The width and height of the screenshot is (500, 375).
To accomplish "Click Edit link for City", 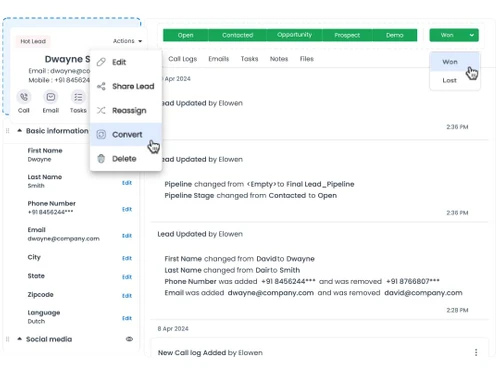I will coord(127,258).
